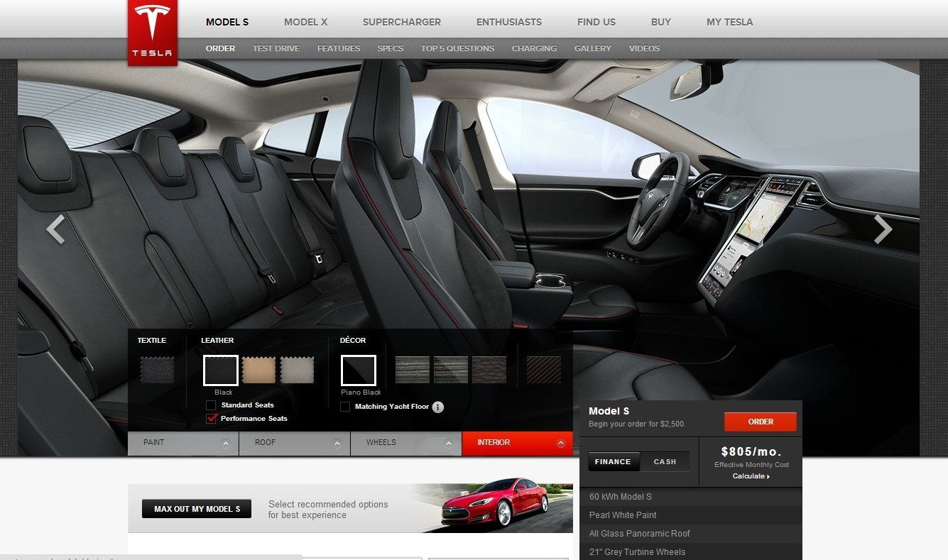Pick the first wood décor swatch
The width and height of the screenshot is (948, 560).
tap(413, 370)
